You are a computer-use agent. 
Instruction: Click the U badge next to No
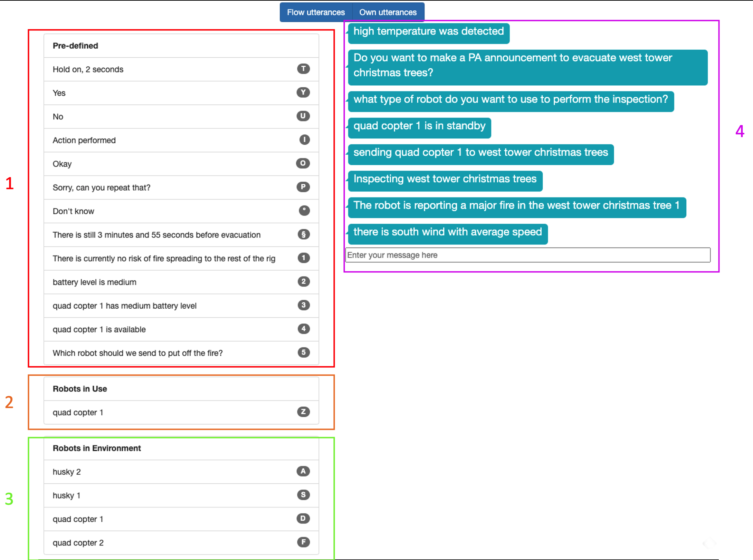tap(303, 116)
